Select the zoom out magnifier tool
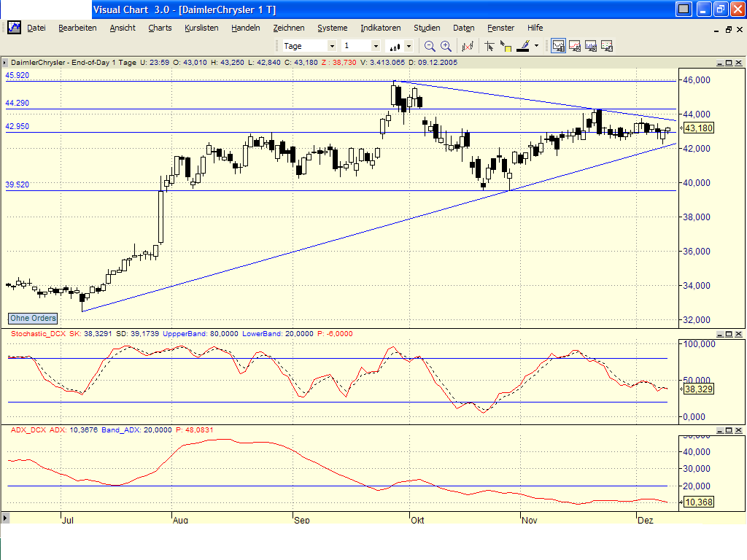This screenshot has height=560, width=747. click(x=429, y=45)
